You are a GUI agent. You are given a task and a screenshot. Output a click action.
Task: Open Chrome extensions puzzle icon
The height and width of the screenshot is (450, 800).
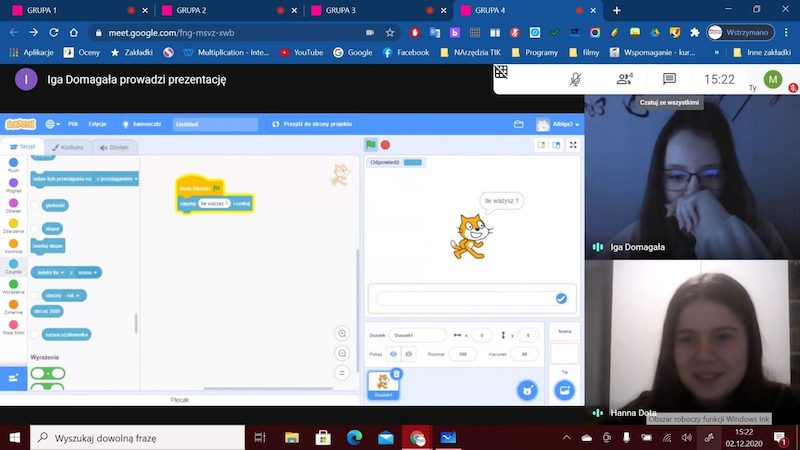point(694,33)
